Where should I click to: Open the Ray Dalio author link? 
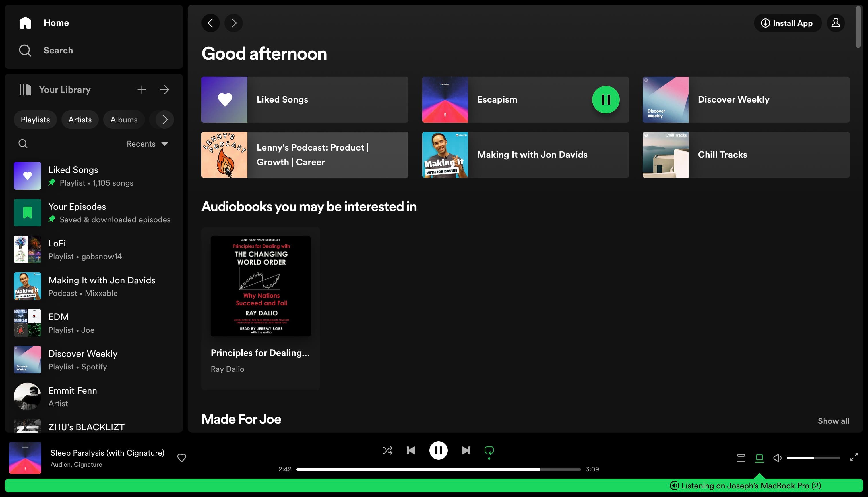pos(228,369)
